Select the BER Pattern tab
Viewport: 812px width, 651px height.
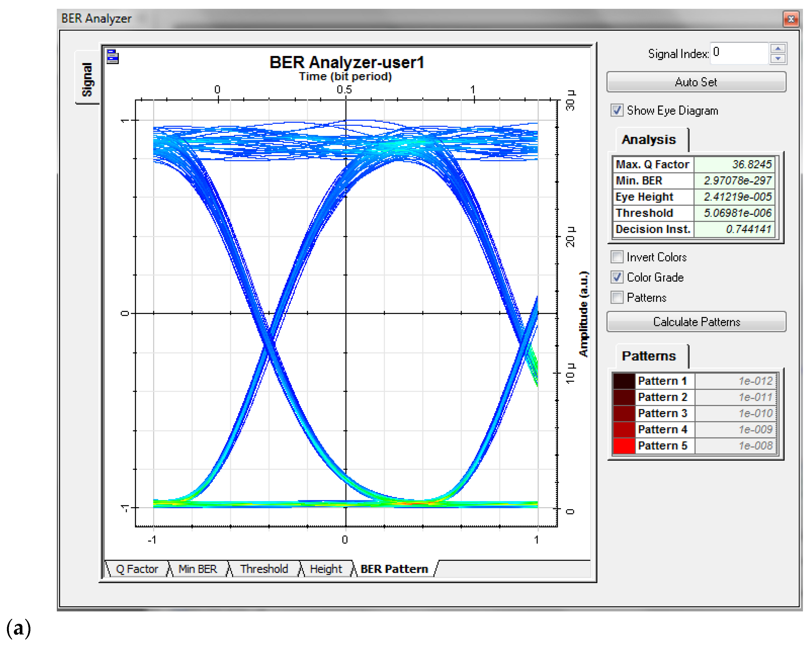pyautogui.click(x=394, y=569)
